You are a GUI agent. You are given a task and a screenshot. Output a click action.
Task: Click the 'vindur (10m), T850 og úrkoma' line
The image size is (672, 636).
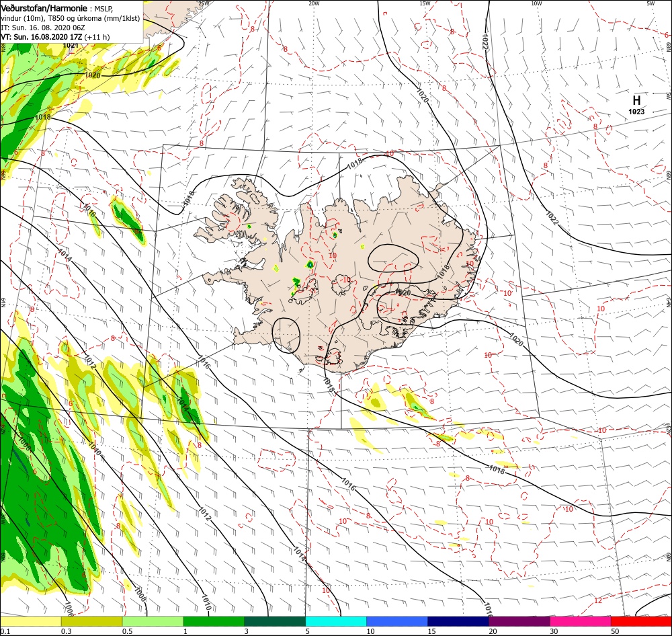click(x=71, y=18)
